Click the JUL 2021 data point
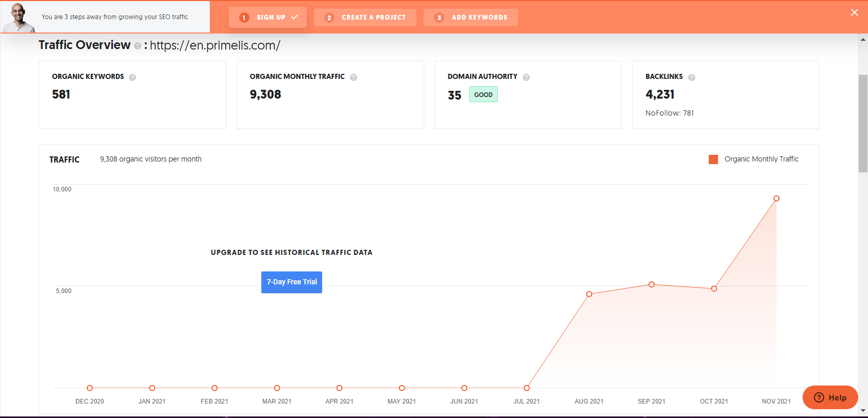 [527, 388]
